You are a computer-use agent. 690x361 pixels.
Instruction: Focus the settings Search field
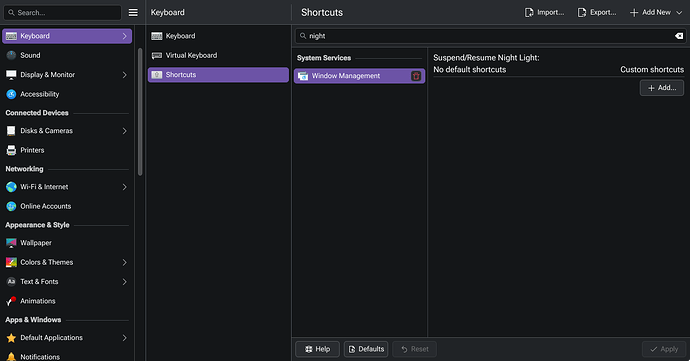pyautogui.click(x=62, y=13)
